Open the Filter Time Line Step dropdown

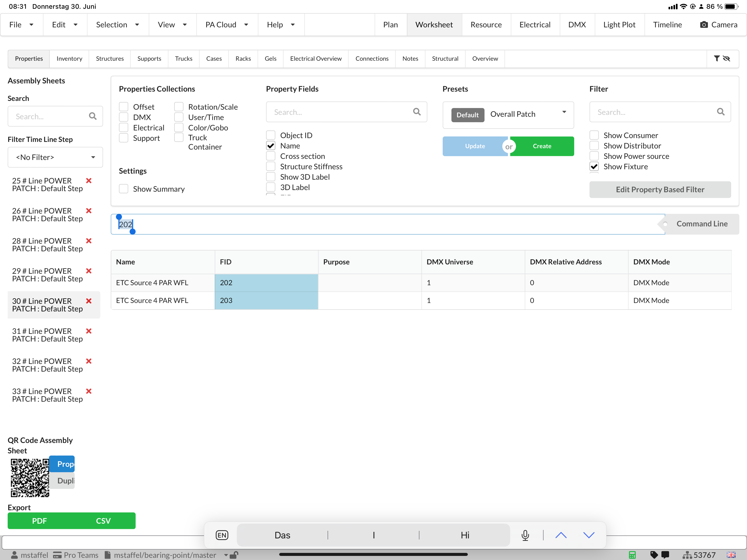(x=56, y=157)
